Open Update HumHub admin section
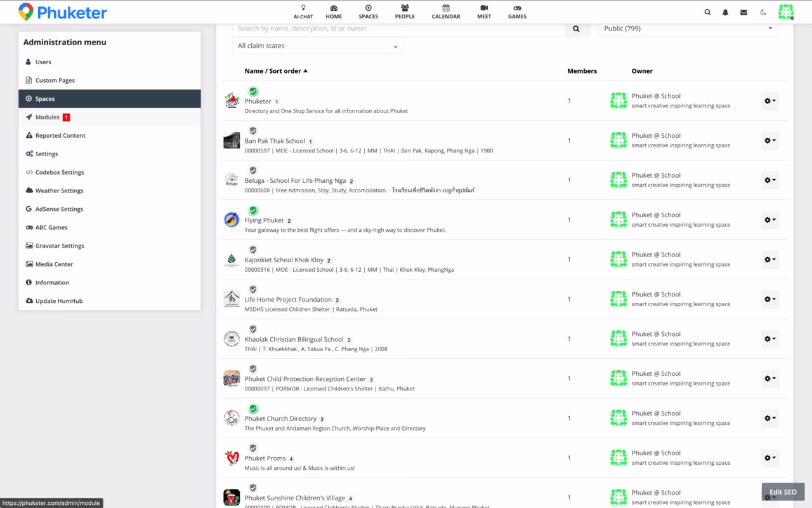The height and width of the screenshot is (508, 812). tap(110, 302)
